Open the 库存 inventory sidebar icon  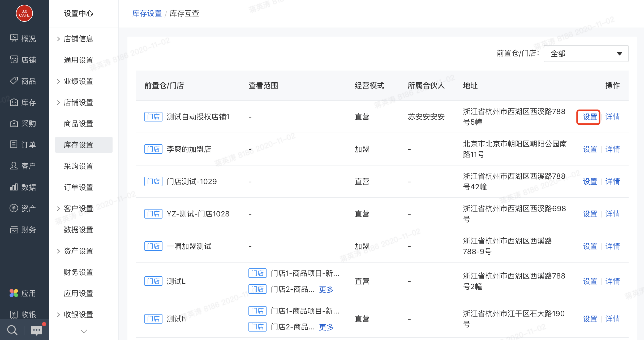(14, 102)
